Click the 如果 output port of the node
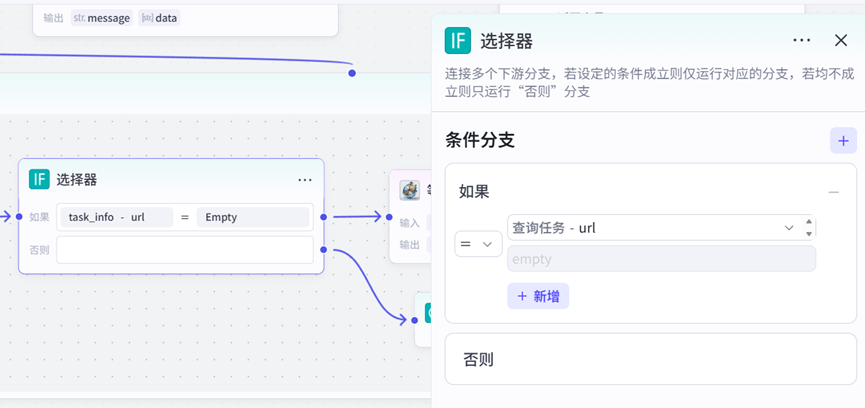 tap(324, 217)
